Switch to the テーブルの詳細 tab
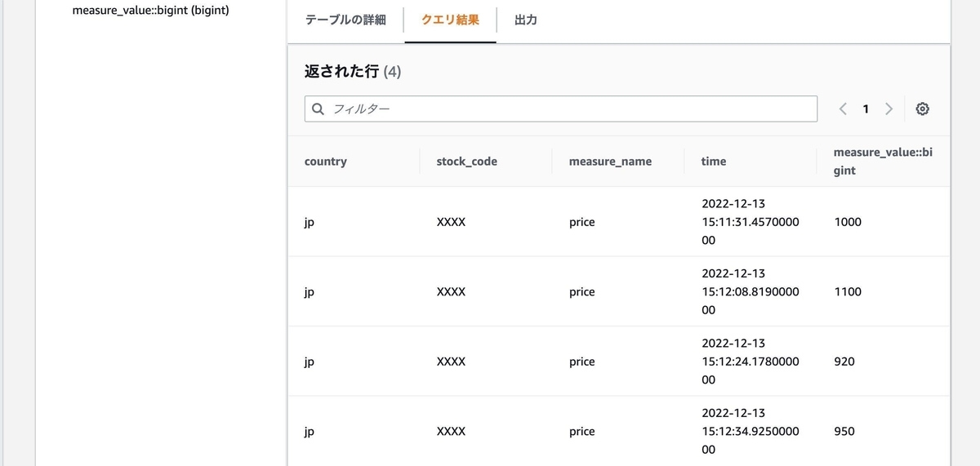Viewport: 980px width, 466px height. (x=345, y=20)
